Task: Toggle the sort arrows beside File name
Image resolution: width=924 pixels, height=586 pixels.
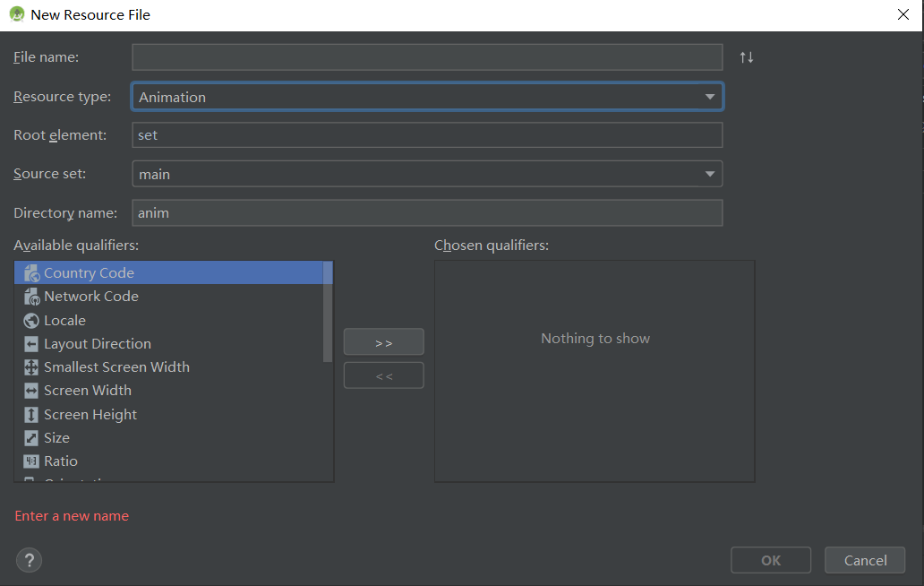Action: (747, 57)
